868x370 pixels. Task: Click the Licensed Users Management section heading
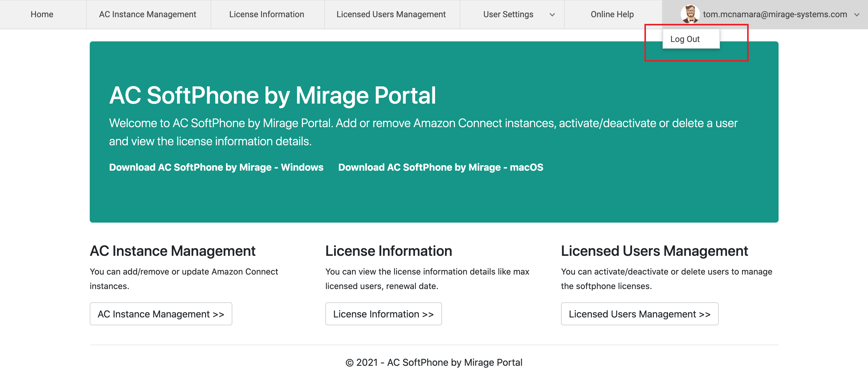tap(654, 251)
